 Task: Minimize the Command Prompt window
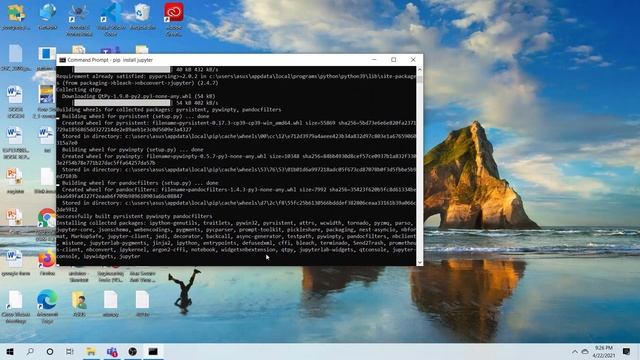(x=374, y=60)
